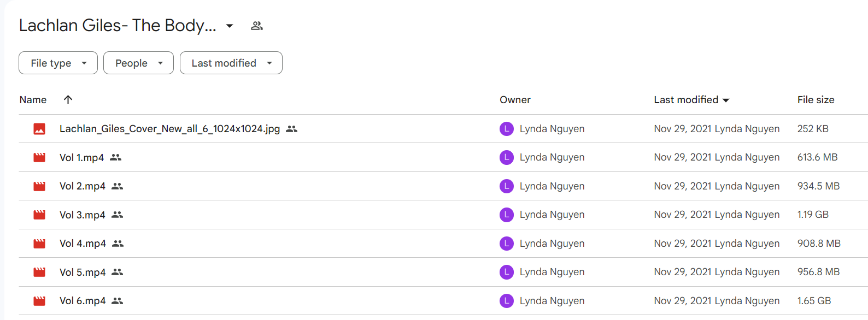Click the File size column header
868x320 pixels.
[x=816, y=100]
